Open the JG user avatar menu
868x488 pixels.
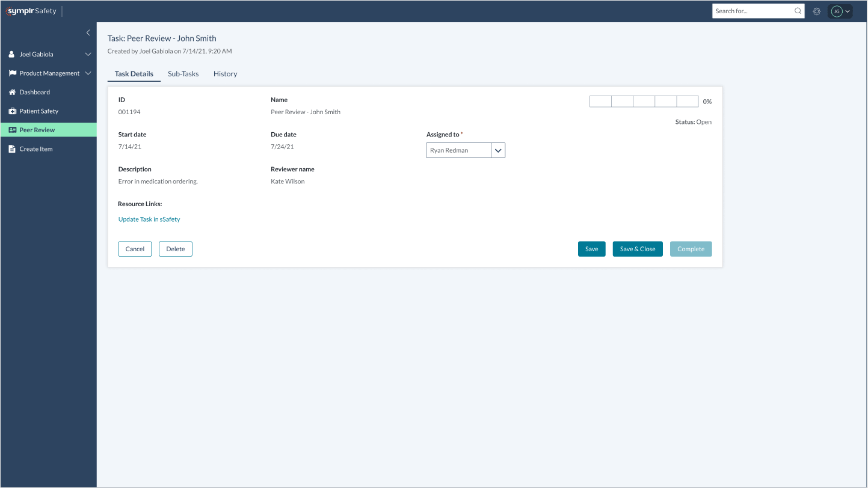tap(840, 11)
